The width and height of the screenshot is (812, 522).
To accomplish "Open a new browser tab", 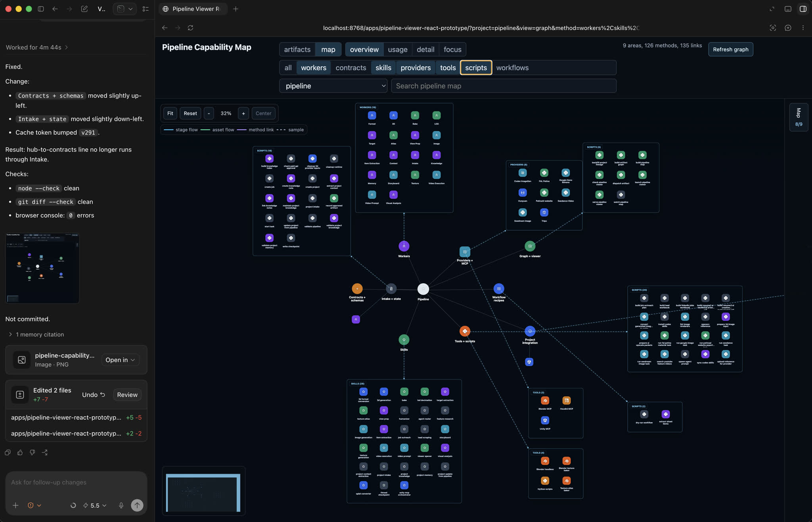I will 236,9.
